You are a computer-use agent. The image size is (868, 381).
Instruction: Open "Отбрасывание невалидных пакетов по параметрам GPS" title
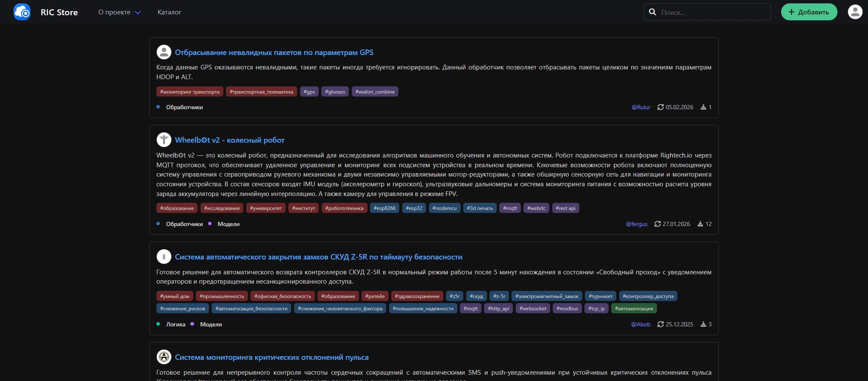(x=274, y=52)
